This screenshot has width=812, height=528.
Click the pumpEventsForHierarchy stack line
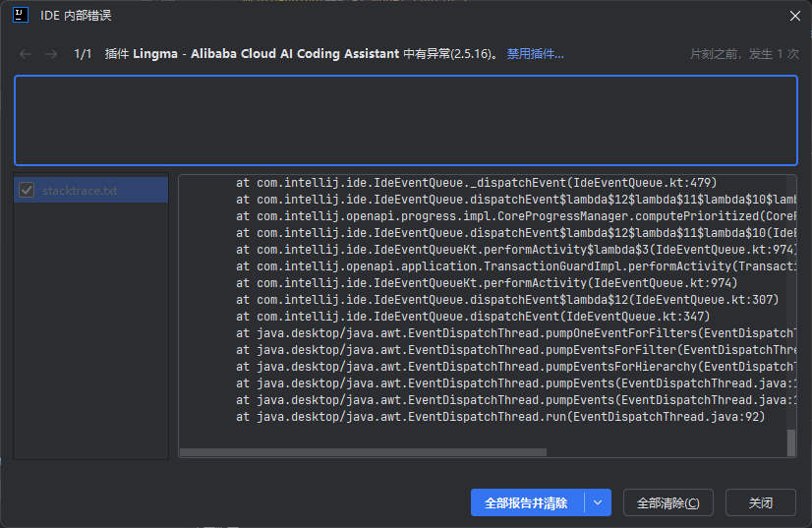[x=516, y=367]
